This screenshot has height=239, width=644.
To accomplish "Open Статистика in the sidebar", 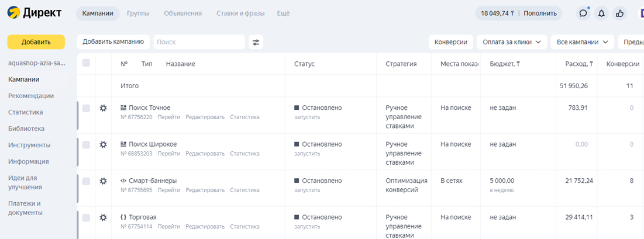I will 26,112.
